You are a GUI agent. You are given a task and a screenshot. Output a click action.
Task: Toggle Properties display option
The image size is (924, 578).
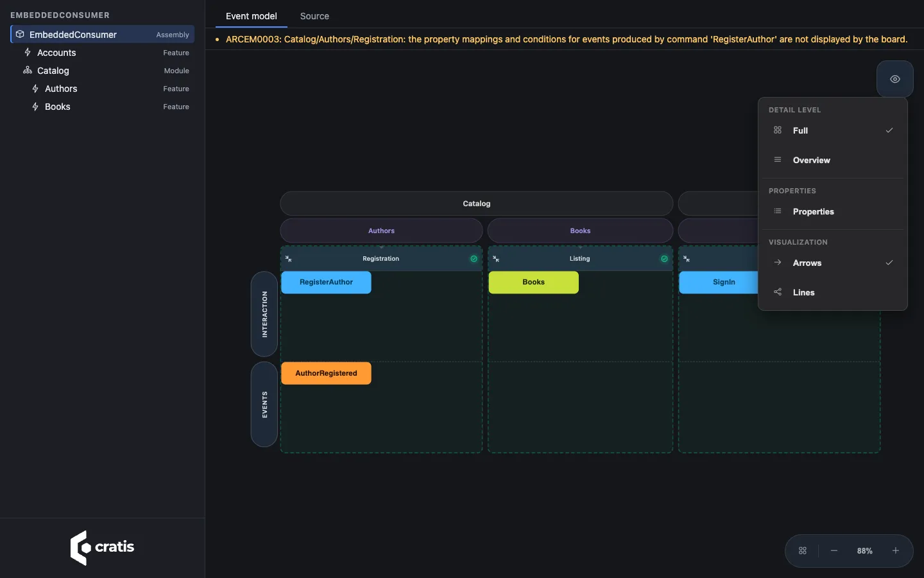pyautogui.click(x=833, y=211)
